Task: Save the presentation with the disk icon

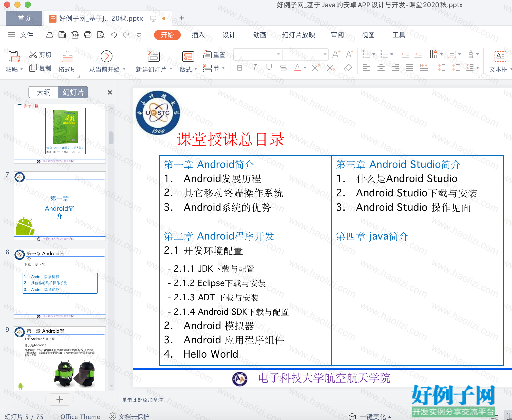Action: [x=62, y=35]
